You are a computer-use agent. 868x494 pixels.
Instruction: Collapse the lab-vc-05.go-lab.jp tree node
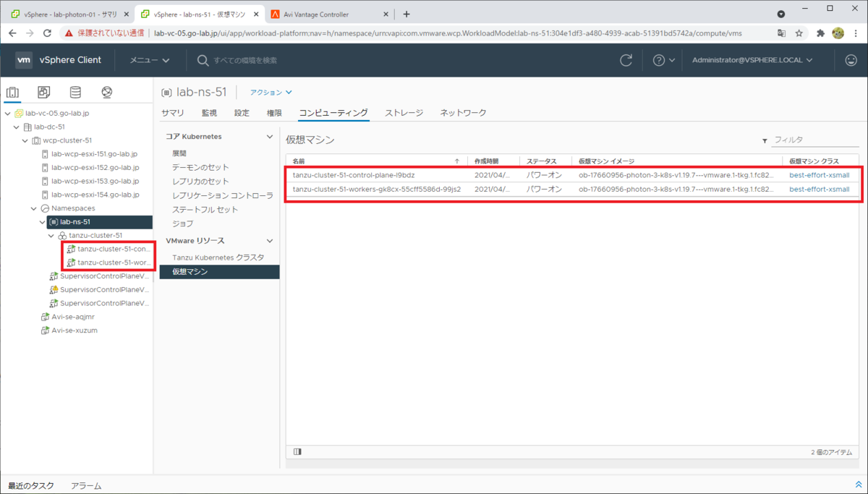(x=8, y=114)
